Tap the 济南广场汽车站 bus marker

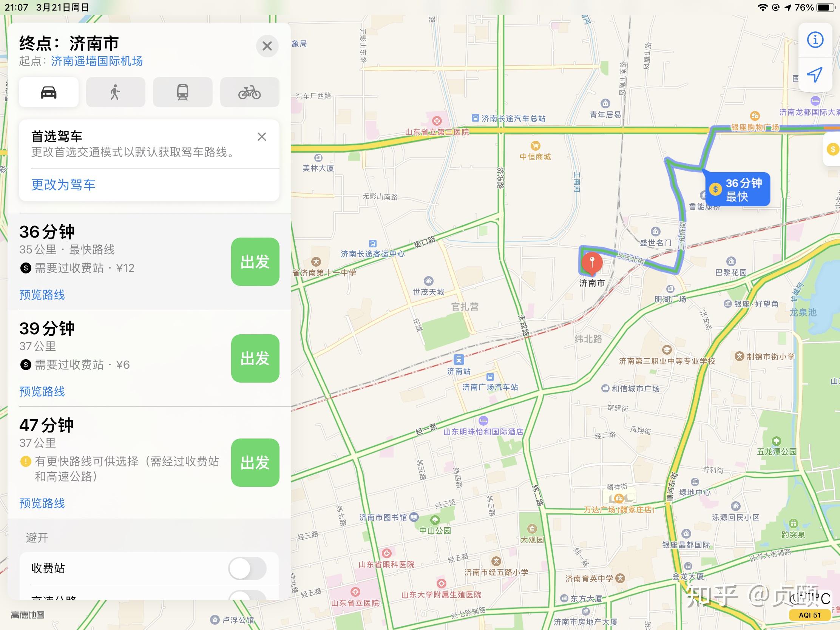[x=490, y=377]
